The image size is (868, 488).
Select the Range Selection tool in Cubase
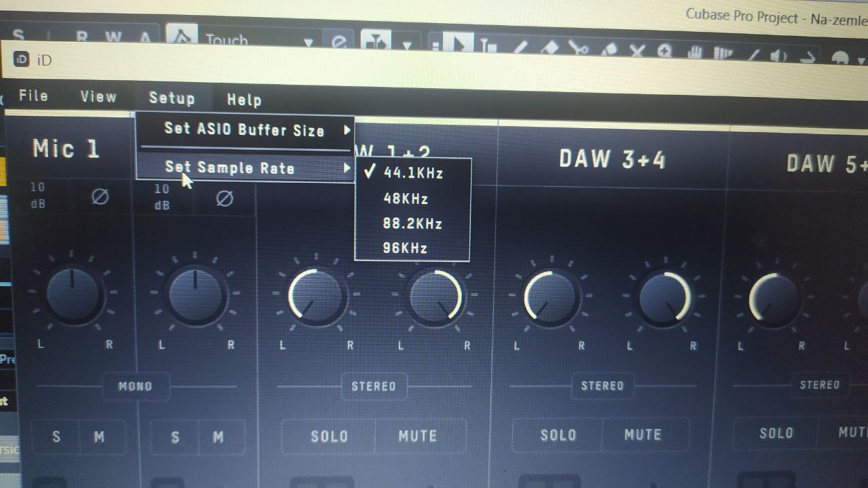[488, 46]
